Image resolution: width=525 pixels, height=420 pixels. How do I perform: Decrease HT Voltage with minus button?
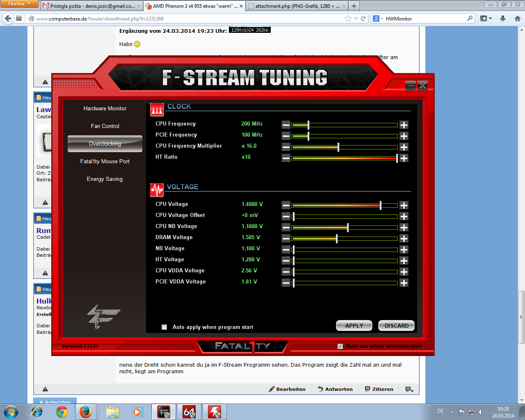(286, 261)
